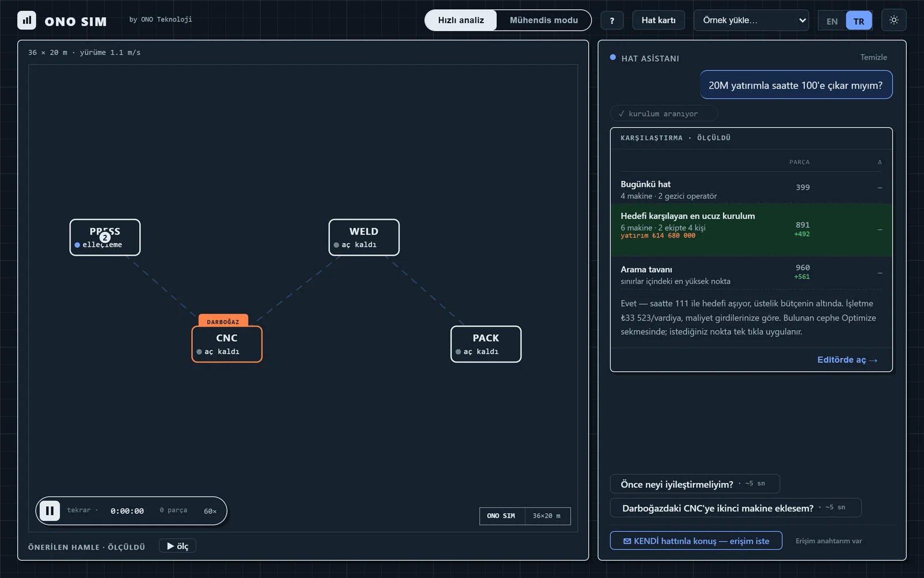Viewport: 924px width, 578px height.
Task: Click the user message about 20M yatırım
Action: 796,85
